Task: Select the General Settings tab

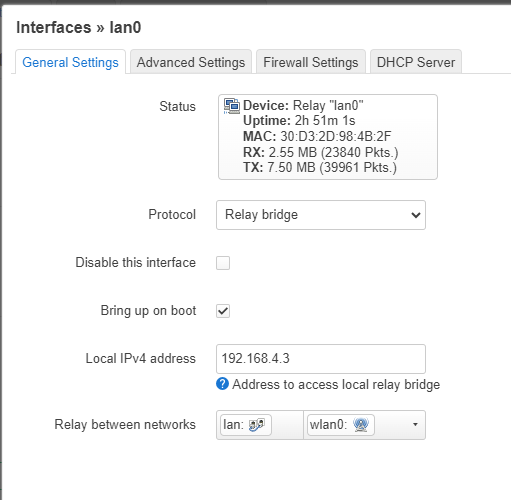Action: tap(70, 62)
